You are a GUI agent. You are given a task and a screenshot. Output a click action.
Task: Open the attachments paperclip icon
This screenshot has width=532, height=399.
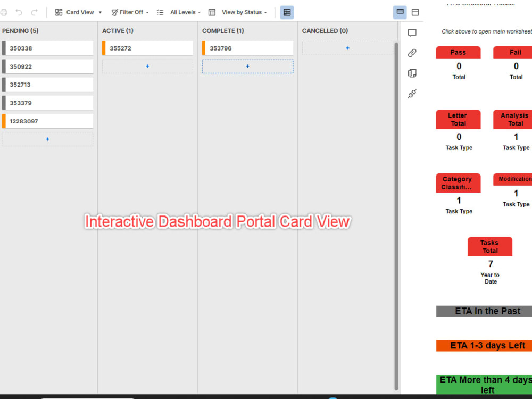tap(412, 53)
